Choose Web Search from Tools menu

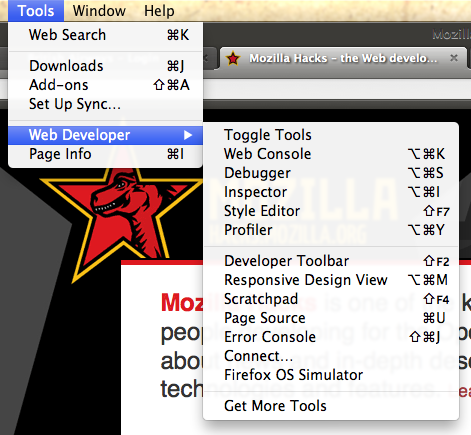(105, 35)
